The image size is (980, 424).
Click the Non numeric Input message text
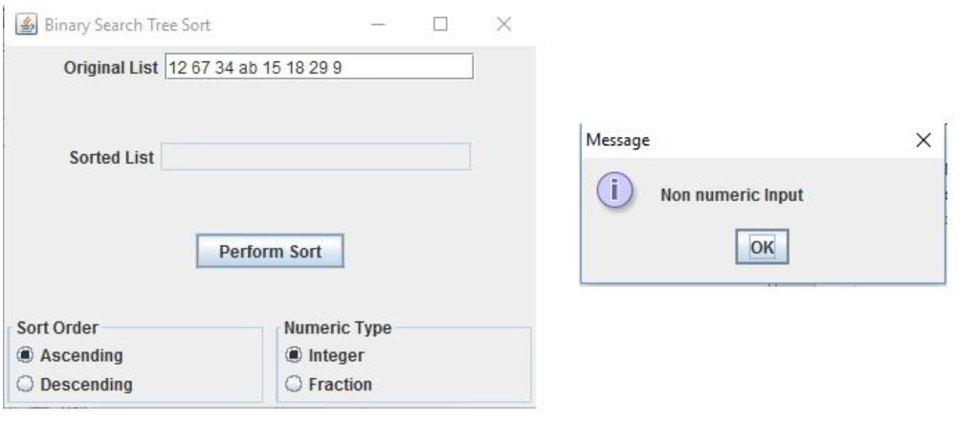[732, 195]
